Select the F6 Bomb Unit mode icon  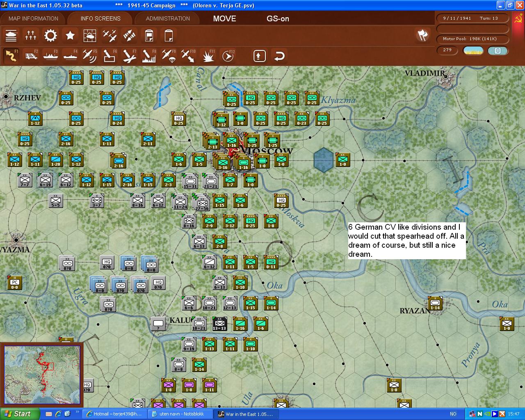pyautogui.click(x=110, y=55)
